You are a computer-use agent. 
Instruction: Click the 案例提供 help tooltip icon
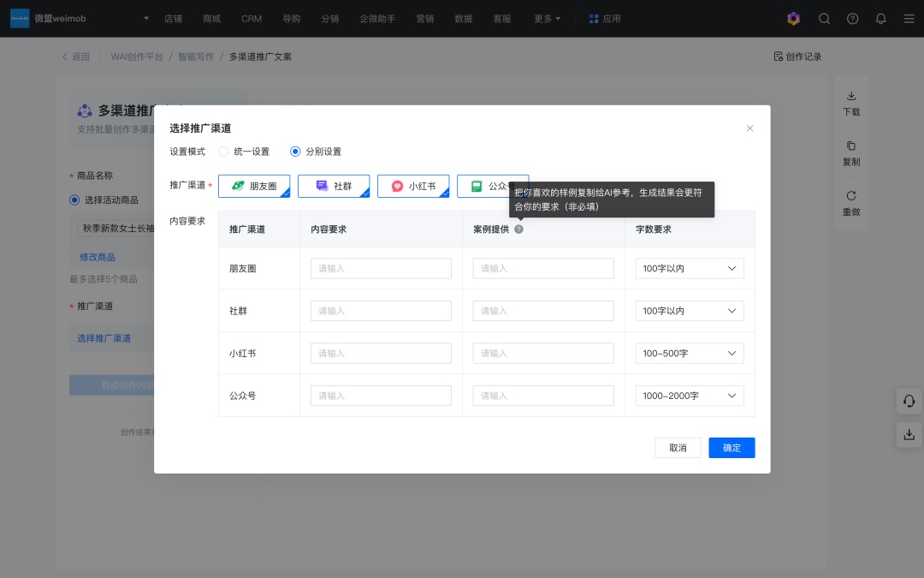tap(518, 229)
